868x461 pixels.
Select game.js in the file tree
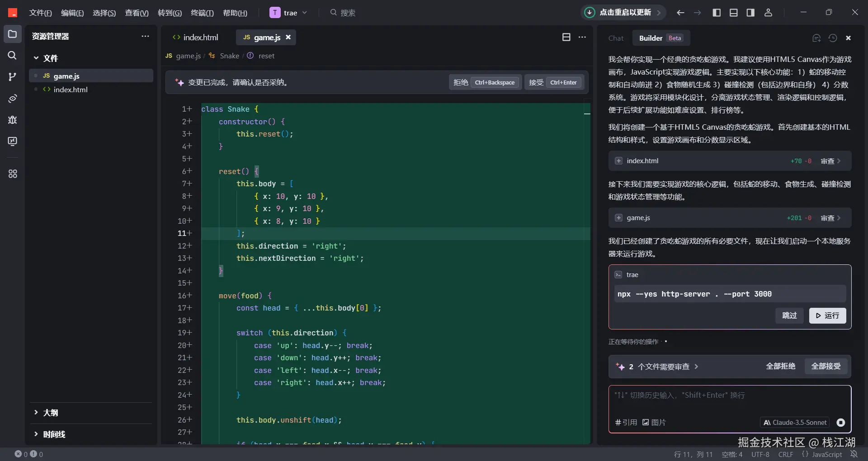point(91,76)
